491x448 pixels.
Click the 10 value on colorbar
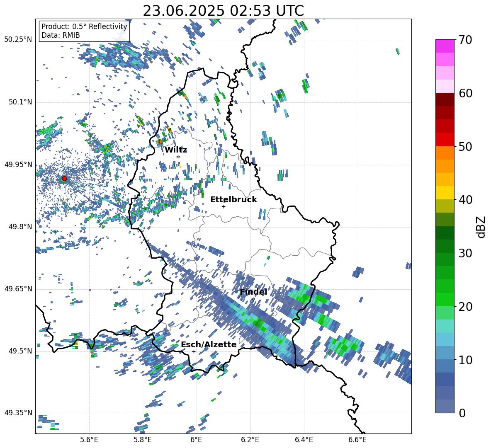coord(465,360)
